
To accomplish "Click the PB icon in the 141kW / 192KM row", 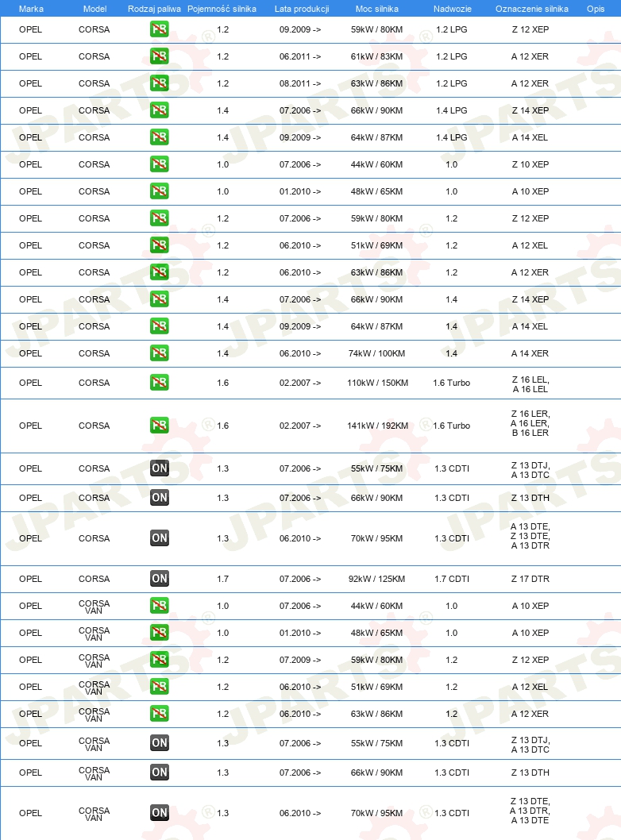I will tap(159, 426).
